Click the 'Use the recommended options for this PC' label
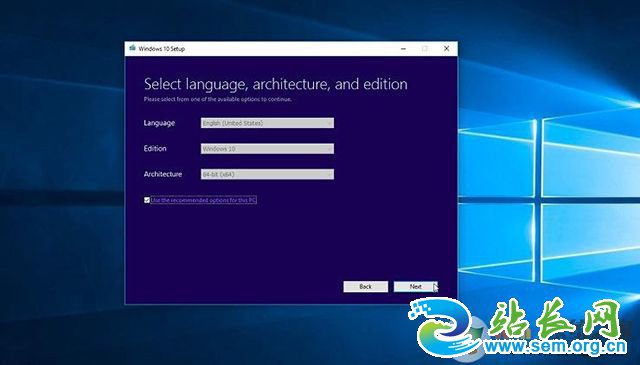The image size is (640, 365). (x=204, y=200)
